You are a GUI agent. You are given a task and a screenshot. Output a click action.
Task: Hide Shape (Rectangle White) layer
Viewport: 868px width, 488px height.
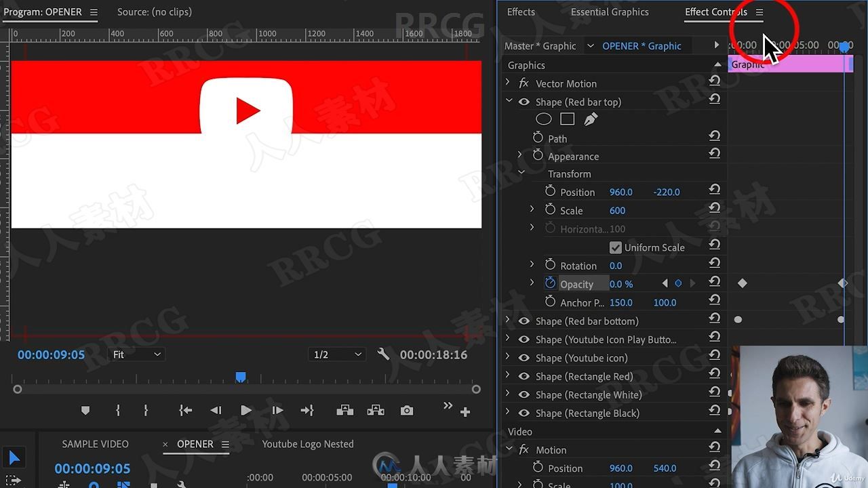click(x=524, y=394)
